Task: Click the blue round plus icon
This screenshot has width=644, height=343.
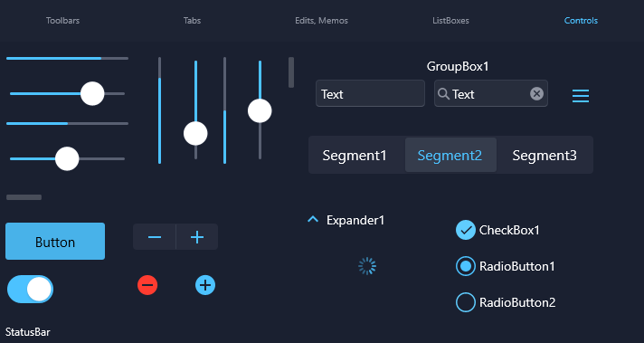Action: [205, 285]
